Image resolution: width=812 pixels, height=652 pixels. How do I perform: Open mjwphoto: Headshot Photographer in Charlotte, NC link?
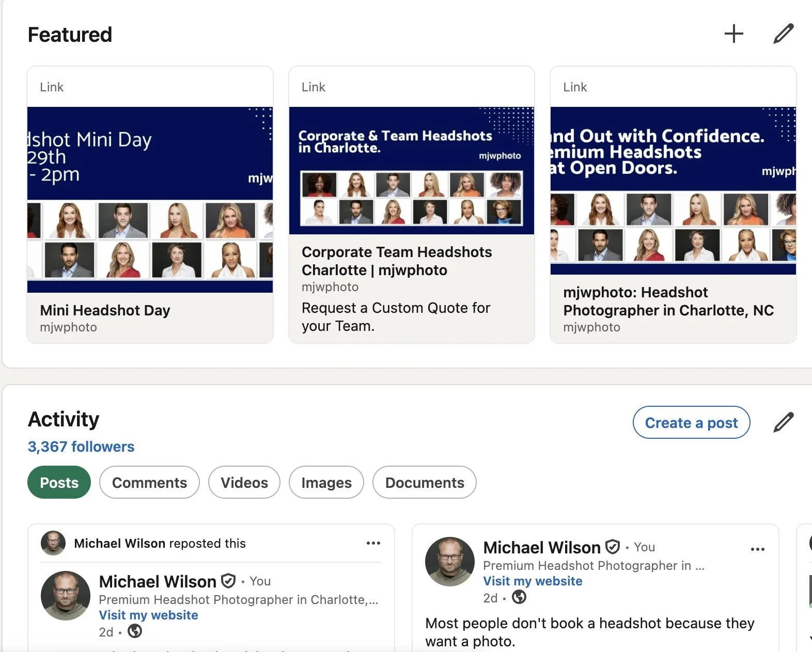(x=668, y=301)
